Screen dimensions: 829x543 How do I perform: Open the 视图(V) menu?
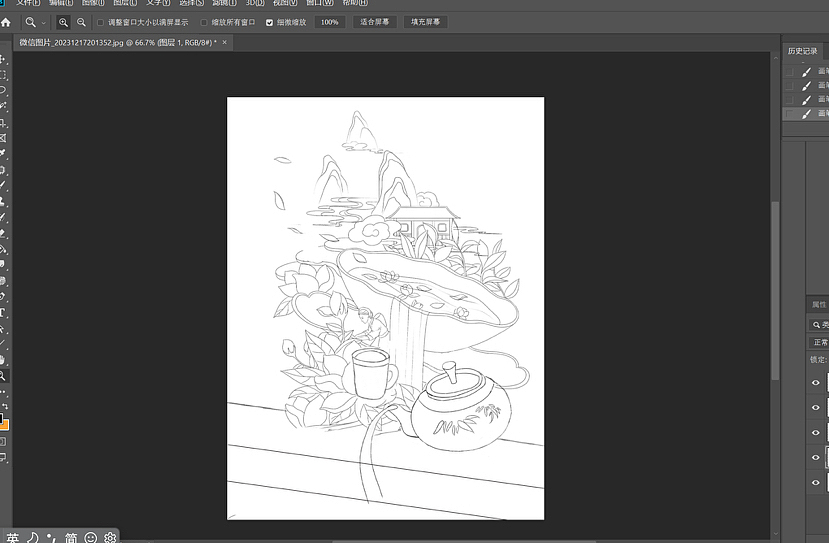click(285, 3)
